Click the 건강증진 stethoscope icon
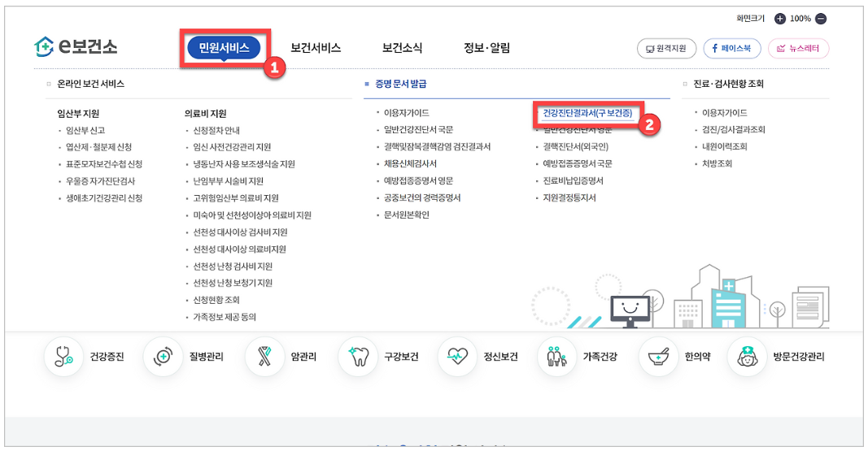This screenshot has width=868, height=451. pos(63,357)
